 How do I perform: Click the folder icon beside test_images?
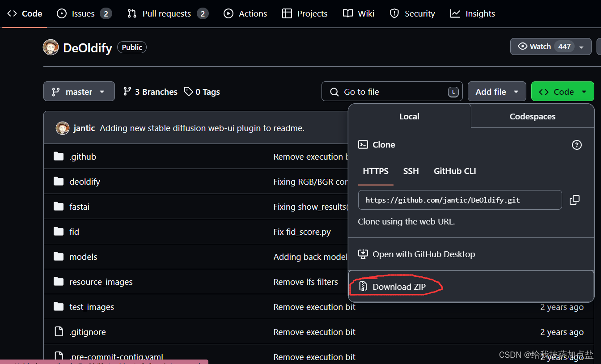click(x=59, y=307)
